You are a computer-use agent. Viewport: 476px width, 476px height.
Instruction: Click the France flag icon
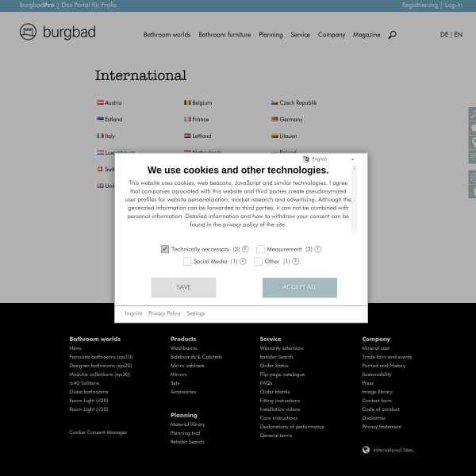pyautogui.click(x=187, y=119)
